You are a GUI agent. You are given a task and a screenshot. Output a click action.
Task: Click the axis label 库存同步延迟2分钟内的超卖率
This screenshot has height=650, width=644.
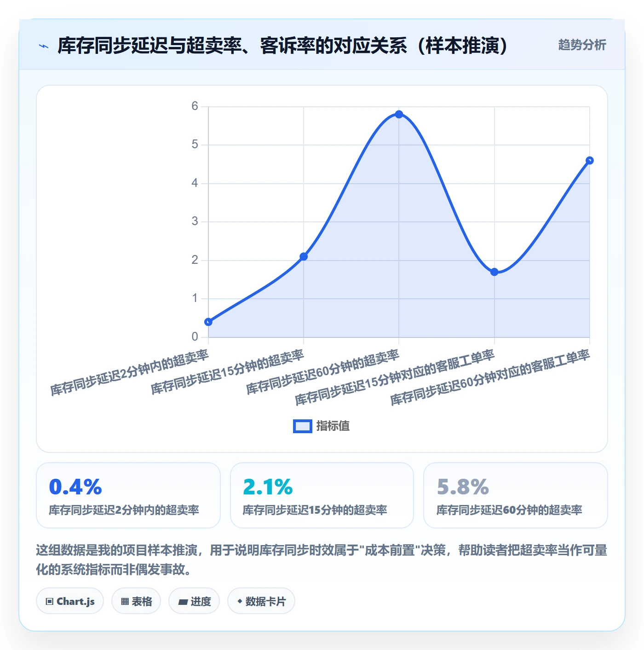tap(130, 372)
